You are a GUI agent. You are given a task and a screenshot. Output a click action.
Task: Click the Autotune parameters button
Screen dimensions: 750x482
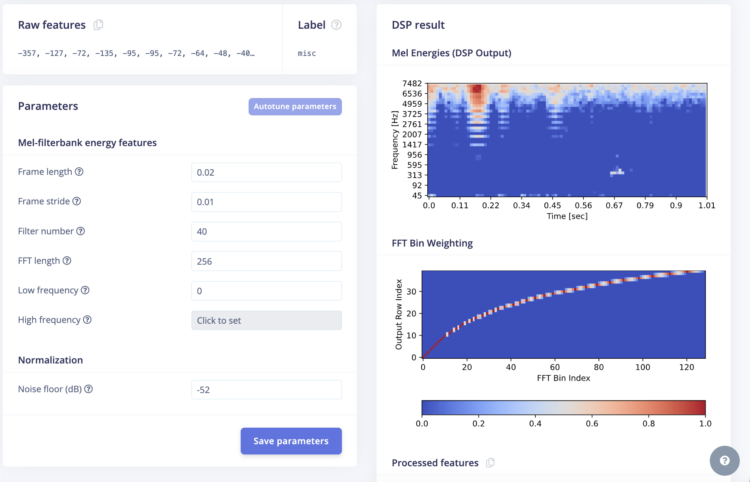295,106
